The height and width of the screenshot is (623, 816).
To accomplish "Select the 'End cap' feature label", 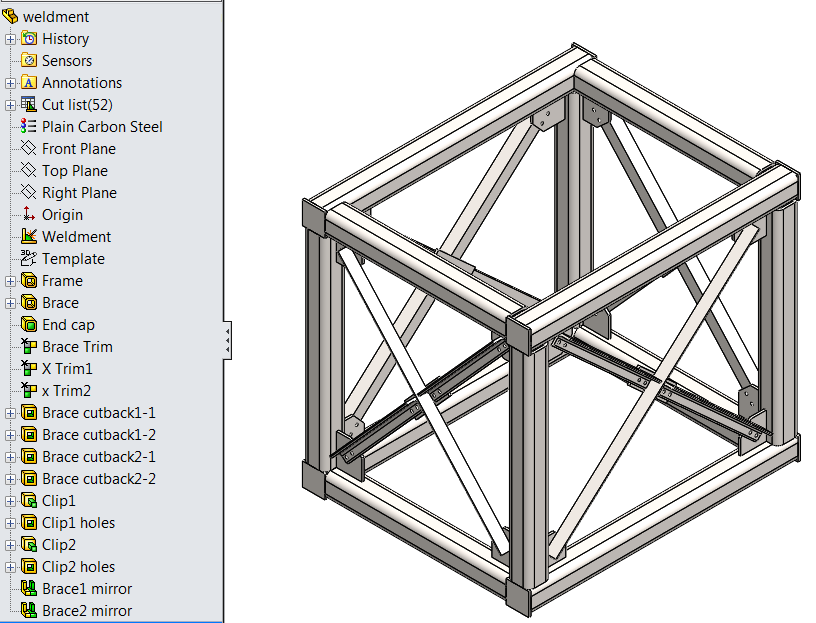I will click(x=68, y=325).
